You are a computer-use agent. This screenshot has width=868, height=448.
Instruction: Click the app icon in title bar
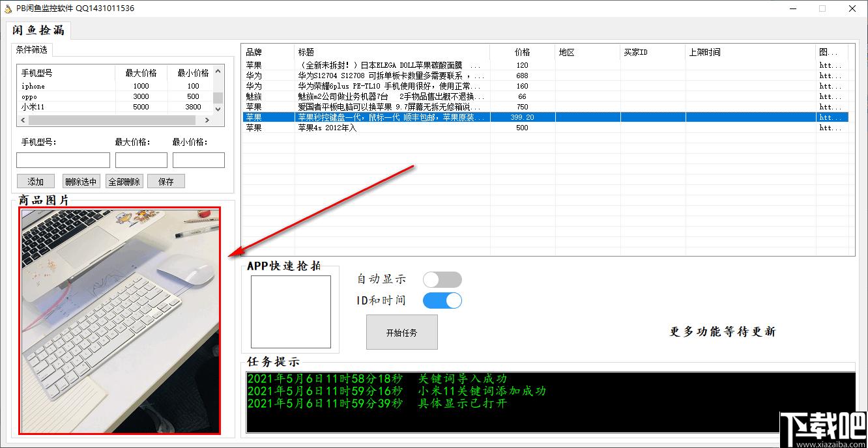(8, 8)
